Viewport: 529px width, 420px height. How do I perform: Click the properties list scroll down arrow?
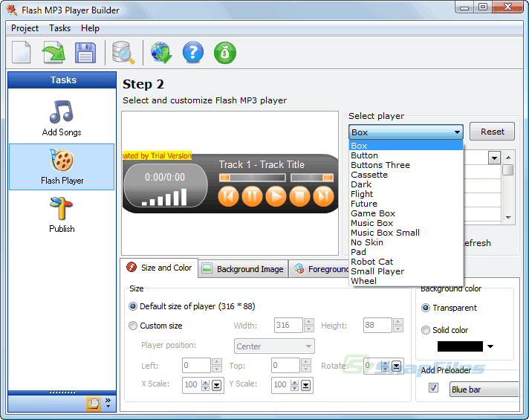508,218
